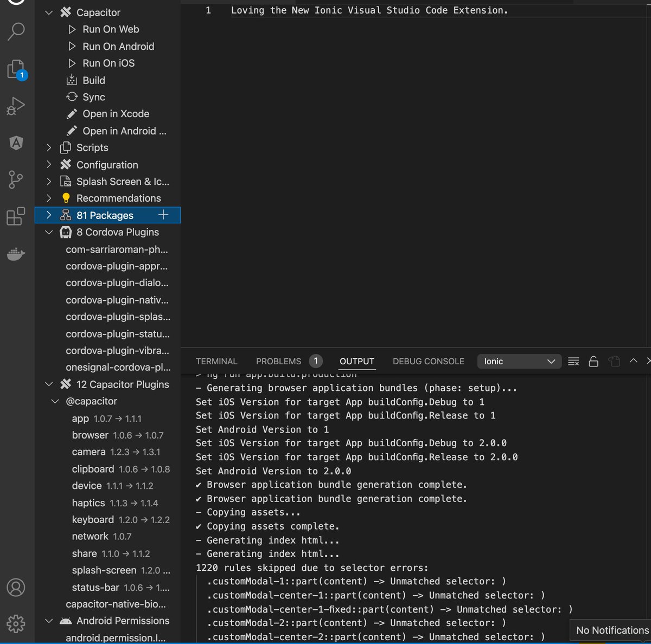The height and width of the screenshot is (644, 651).
Task: Click the Splash Screen image icon
Action: 66,181
